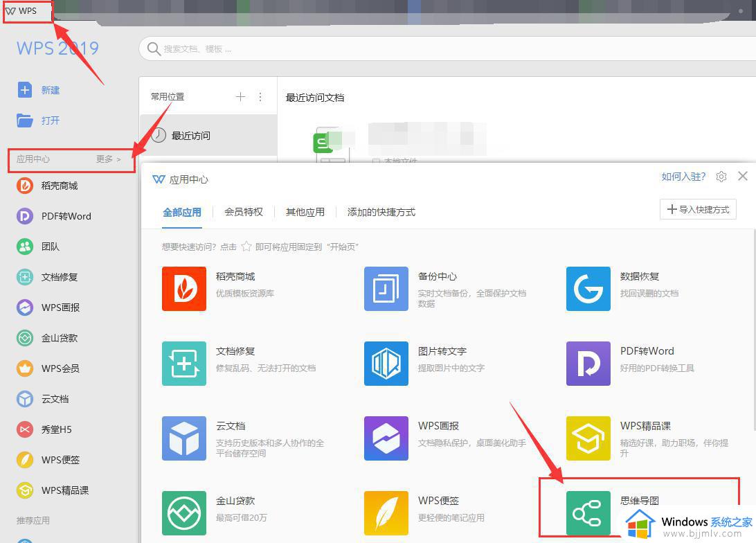Click the recent spreadsheet document icon
The height and width of the screenshot is (543, 756).
click(x=330, y=145)
